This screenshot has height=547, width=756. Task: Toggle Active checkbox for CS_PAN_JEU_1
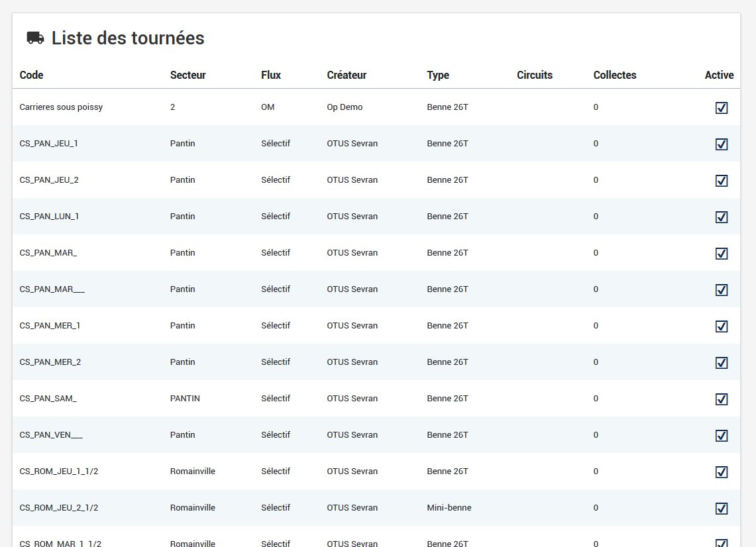tap(722, 144)
